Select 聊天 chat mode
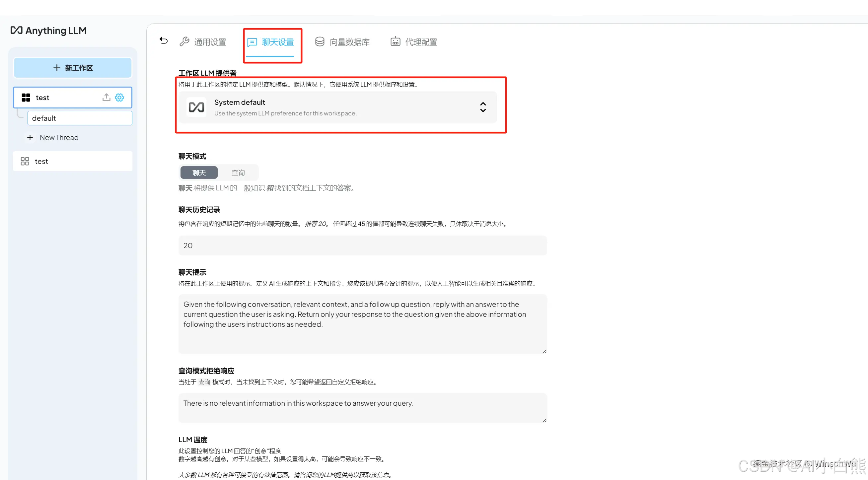This screenshot has height=480, width=868. 199,173
